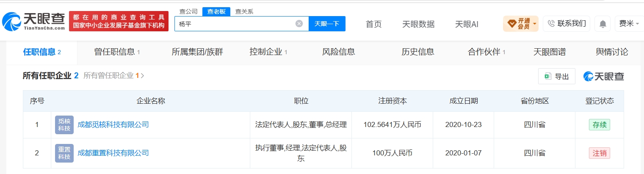Switch to 查公司 search mode
Viewport: 644px width, 174px height.
[x=188, y=11]
